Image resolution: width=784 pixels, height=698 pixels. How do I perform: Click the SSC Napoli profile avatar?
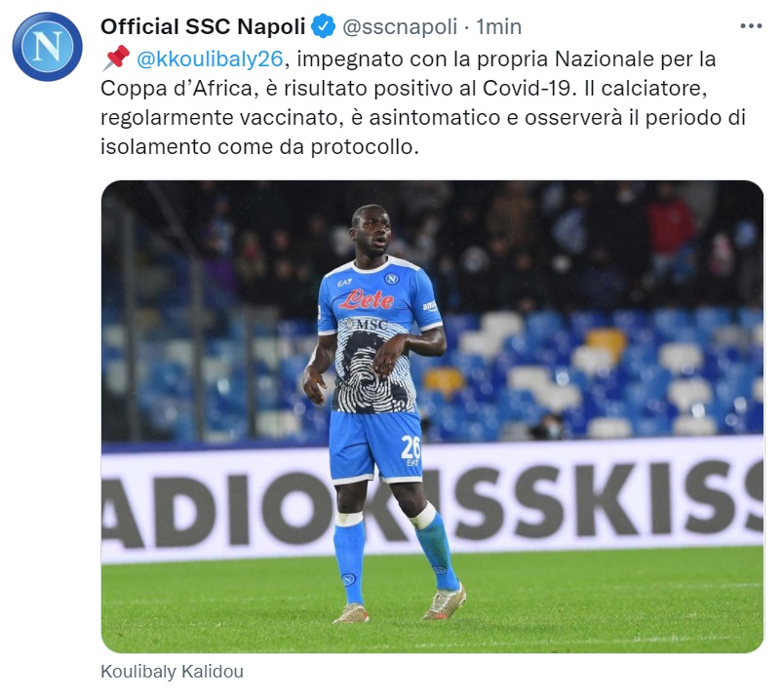point(48,47)
